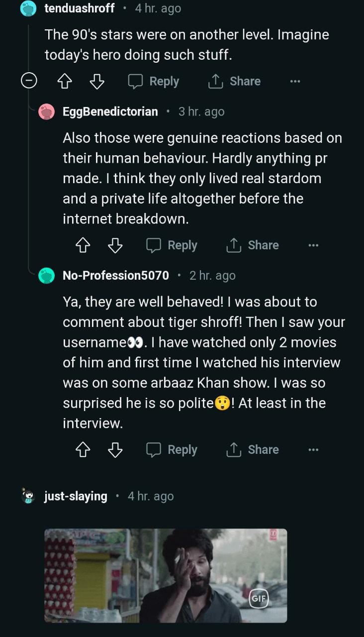Collapse tenduashroff's comment thread
Screen dimensions: 364x637
pos(29,81)
